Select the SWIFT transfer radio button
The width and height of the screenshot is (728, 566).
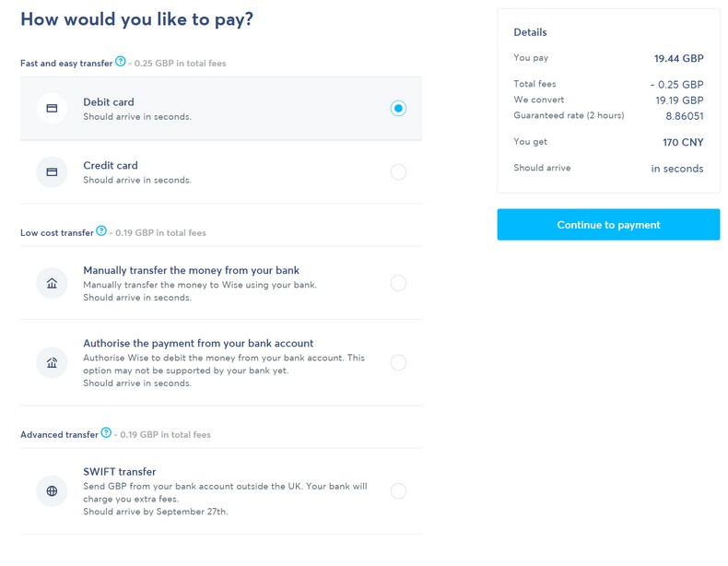coord(398,491)
